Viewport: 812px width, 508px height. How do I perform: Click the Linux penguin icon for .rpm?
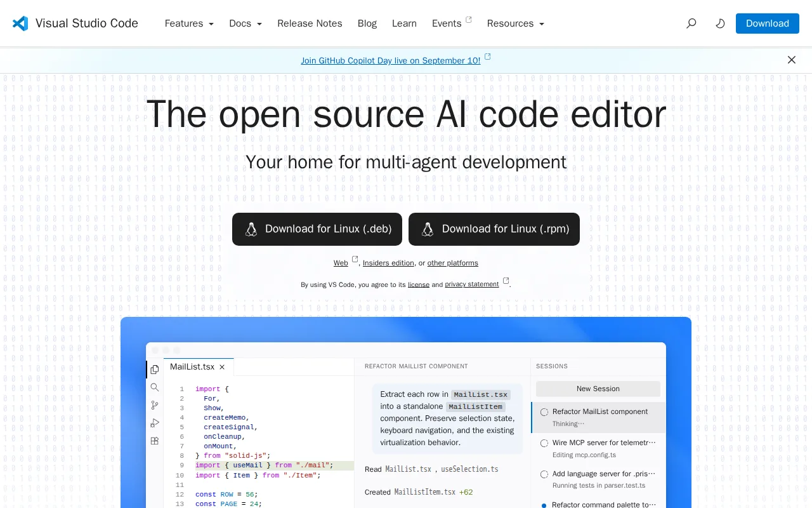[x=428, y=229]
